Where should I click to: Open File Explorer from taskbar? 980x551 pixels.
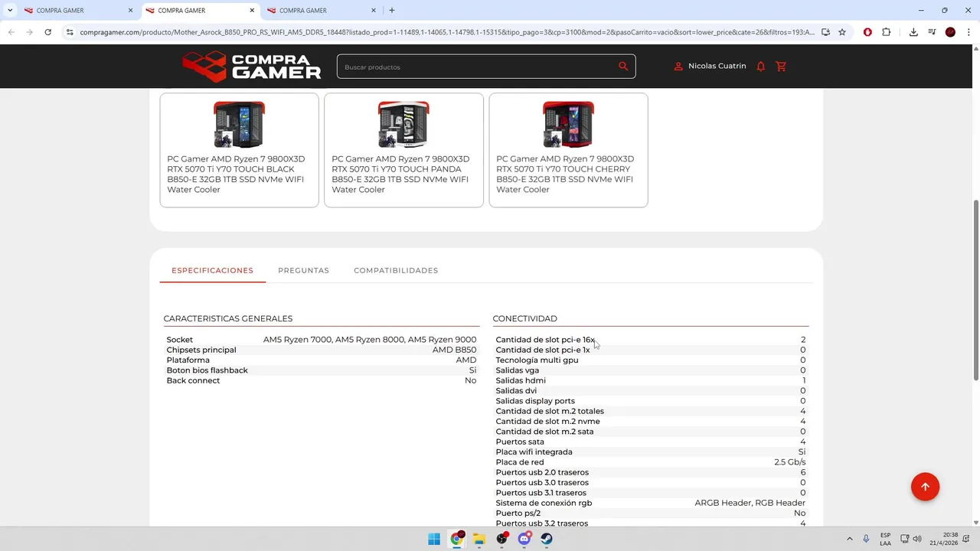point(479,539)
